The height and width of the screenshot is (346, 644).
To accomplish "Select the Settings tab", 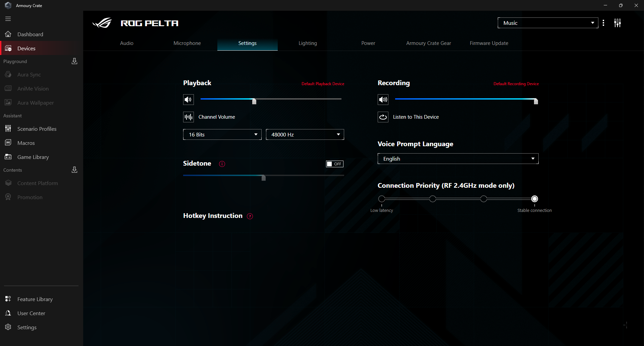I will [248, 43].
